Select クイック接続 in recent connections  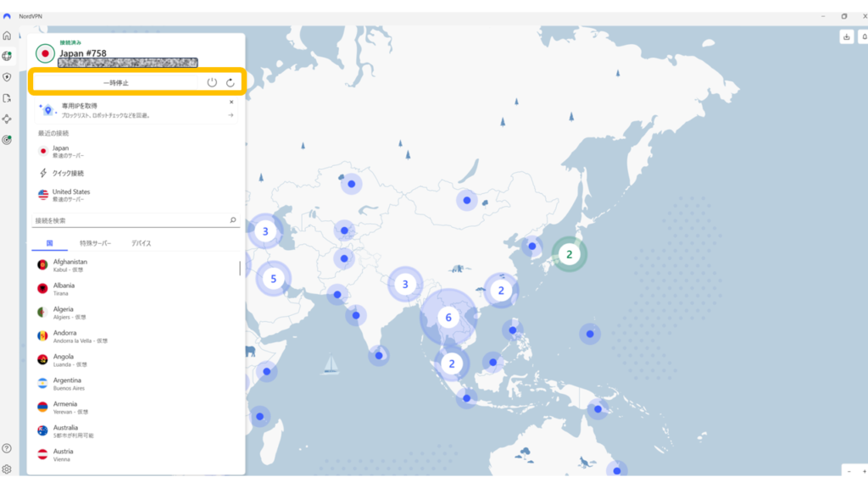pos(70,173)
